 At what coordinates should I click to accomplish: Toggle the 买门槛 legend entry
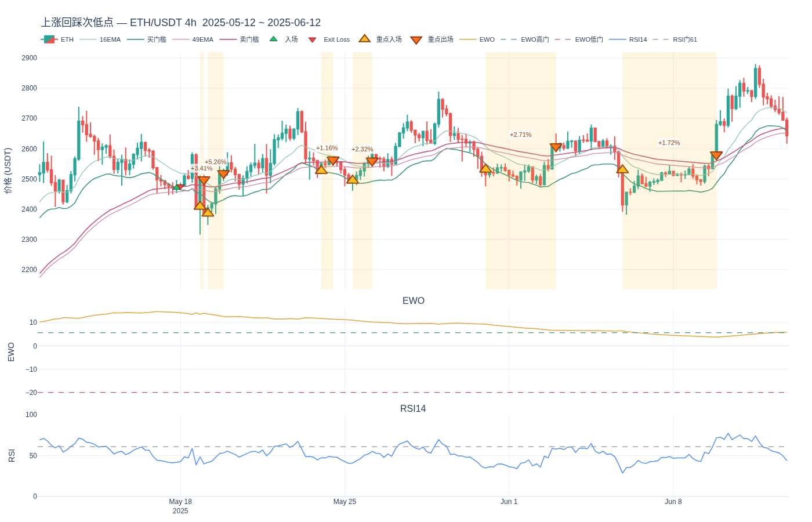coord(147,39)
